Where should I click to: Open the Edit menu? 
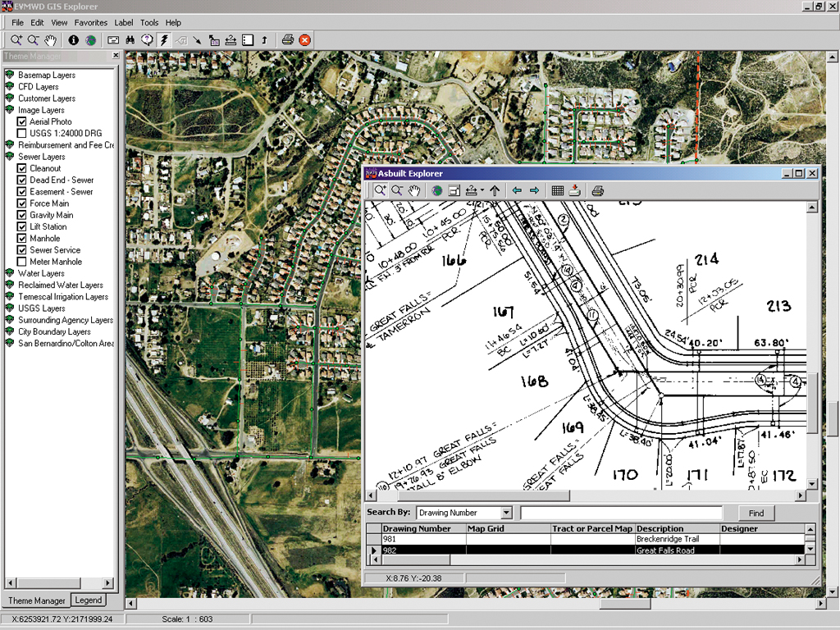37,22
